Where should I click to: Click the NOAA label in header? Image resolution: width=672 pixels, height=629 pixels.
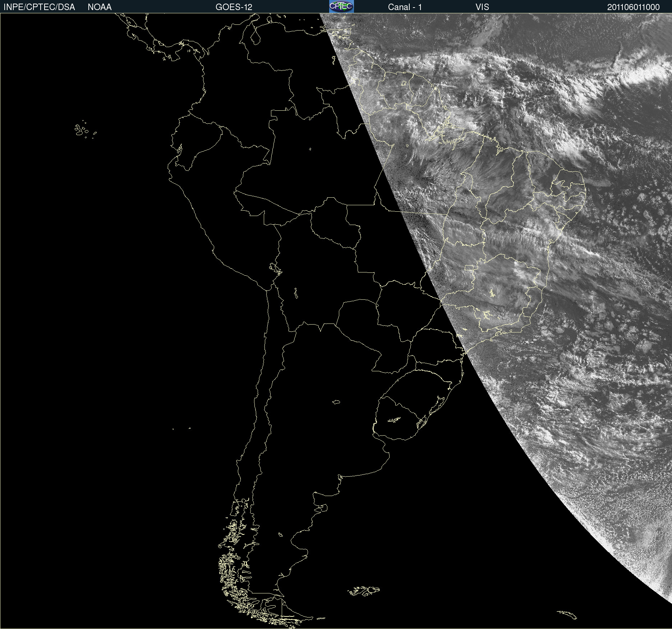click(x=100, y=7)
